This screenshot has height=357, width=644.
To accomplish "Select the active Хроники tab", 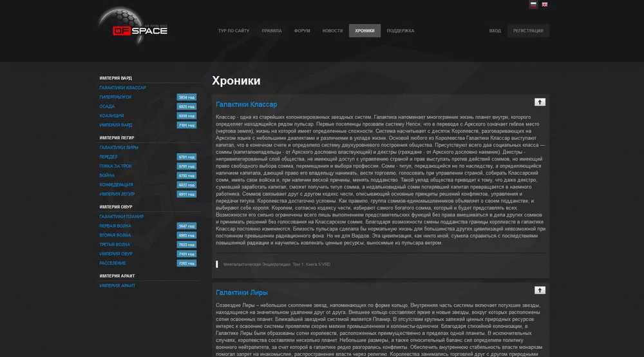I will (365, 31).
